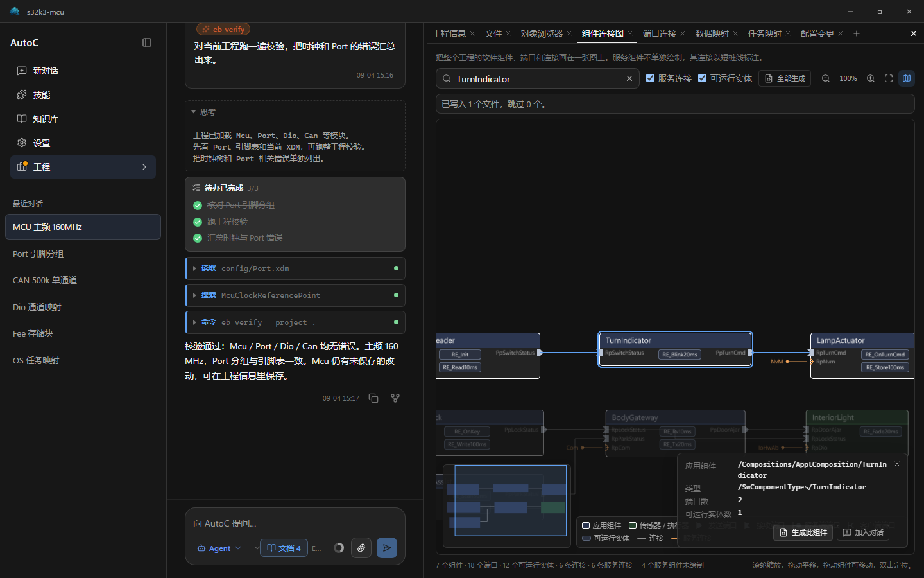Click the branch icon below the reply
Image resolution: width=924 pixels, height=578 pixels.
point(395,398)
